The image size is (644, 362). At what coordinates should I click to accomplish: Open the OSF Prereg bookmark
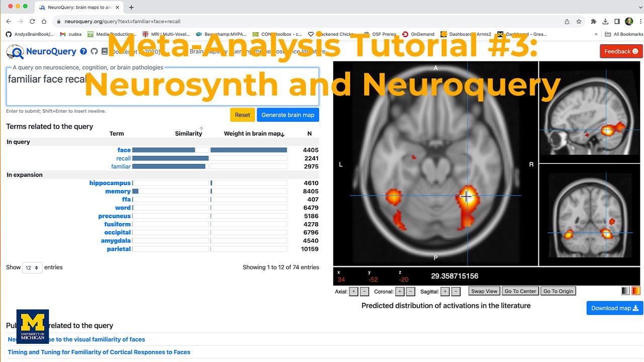[380, 34]
